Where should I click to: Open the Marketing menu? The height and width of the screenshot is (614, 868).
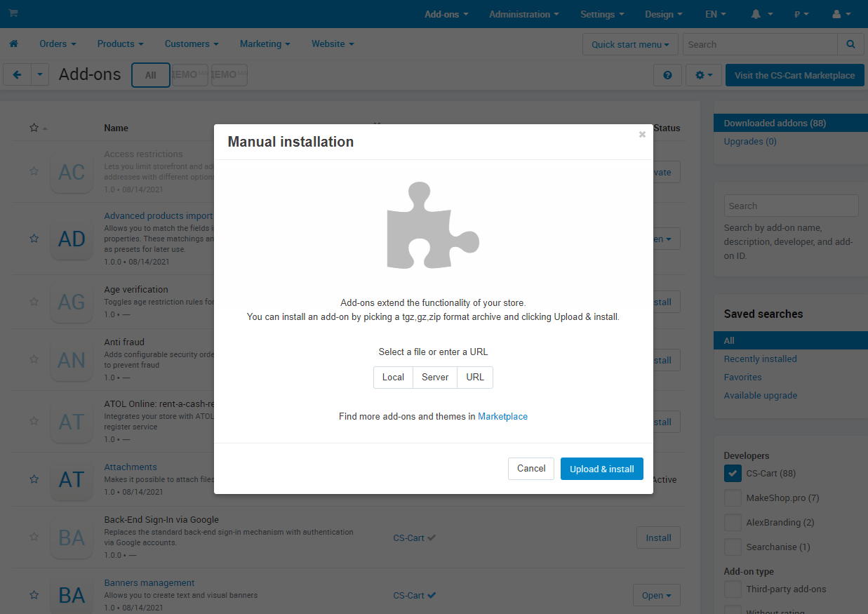[265, 44]
